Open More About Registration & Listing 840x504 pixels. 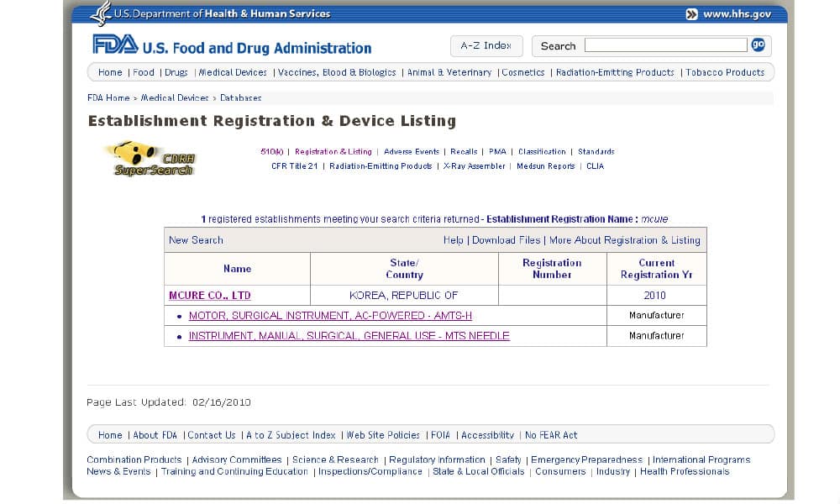point(625,240)
